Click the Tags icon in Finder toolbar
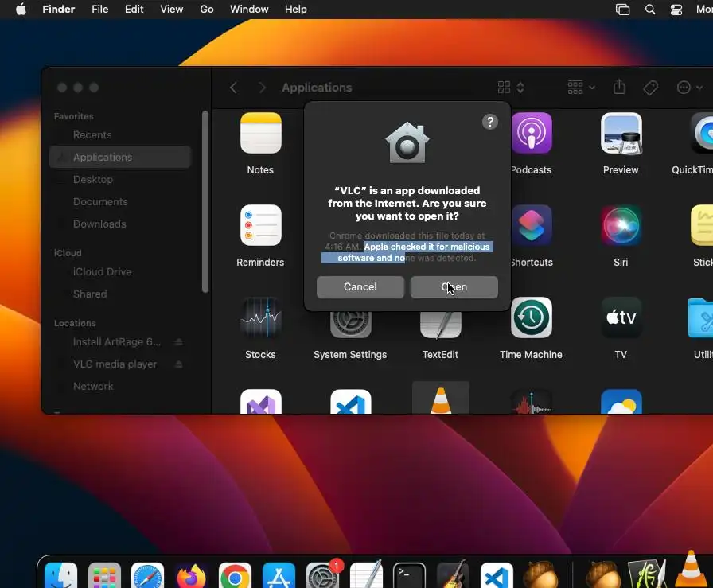Image resolution: width=713 pixels, height=588 pixels. tap(651, 88)
